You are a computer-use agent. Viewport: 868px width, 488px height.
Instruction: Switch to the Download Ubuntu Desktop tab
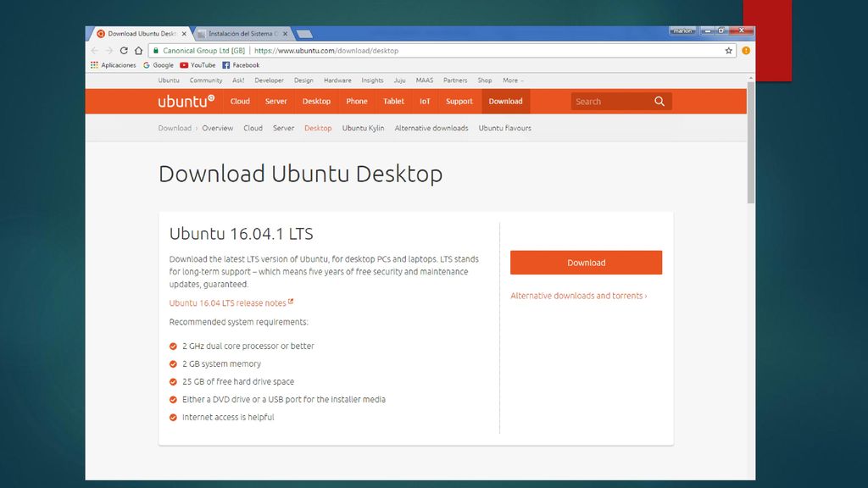pyautogui.click(x=138, y=34)
